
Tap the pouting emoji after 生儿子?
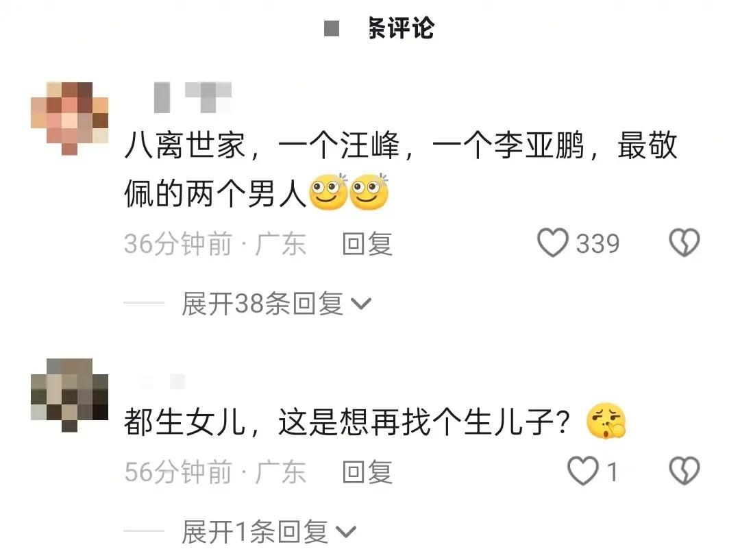click(x=606, y=421)
